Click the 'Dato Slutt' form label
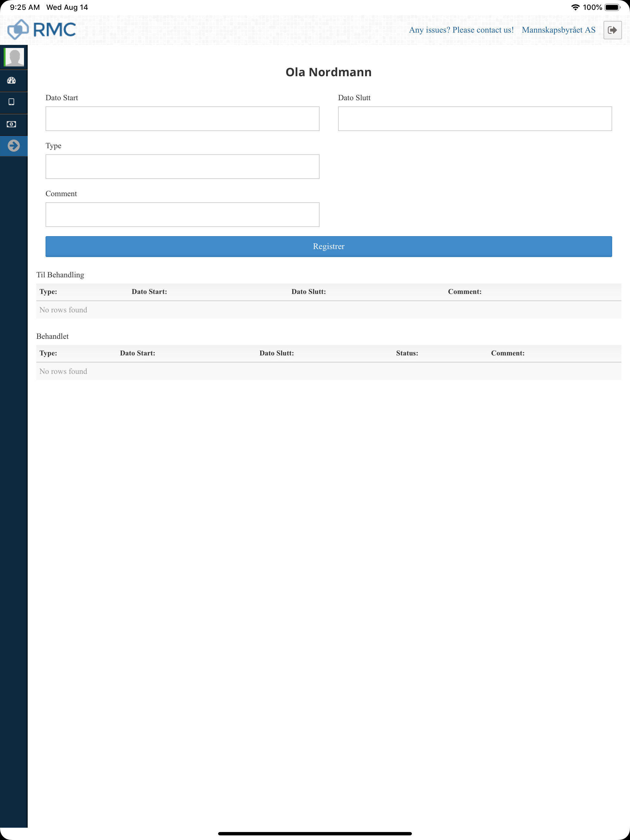This screenshot has width=630, height=840. pos(354,97)
